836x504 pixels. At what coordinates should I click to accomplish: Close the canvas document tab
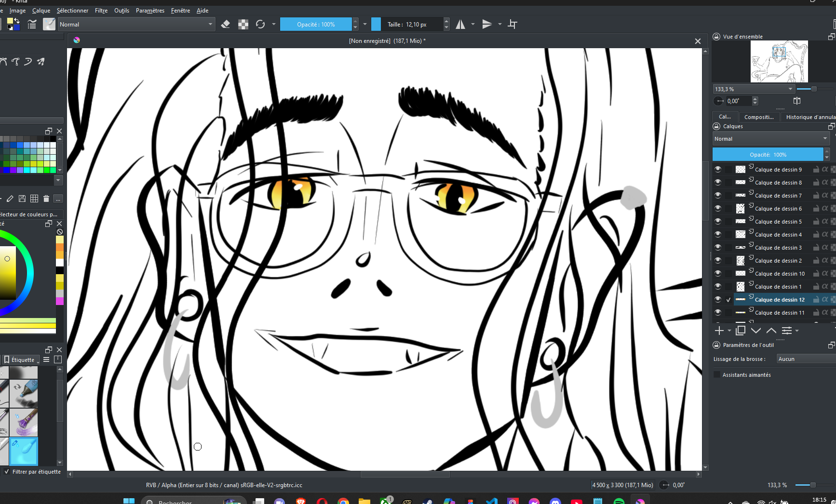(698, 41)
